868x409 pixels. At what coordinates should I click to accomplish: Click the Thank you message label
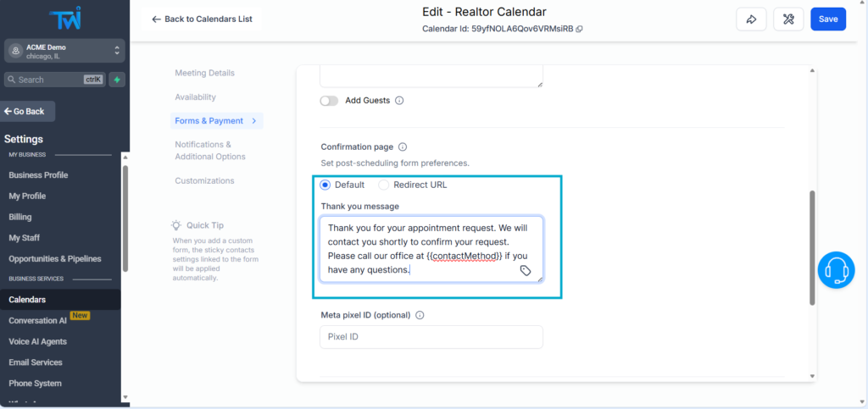[359, 206]
